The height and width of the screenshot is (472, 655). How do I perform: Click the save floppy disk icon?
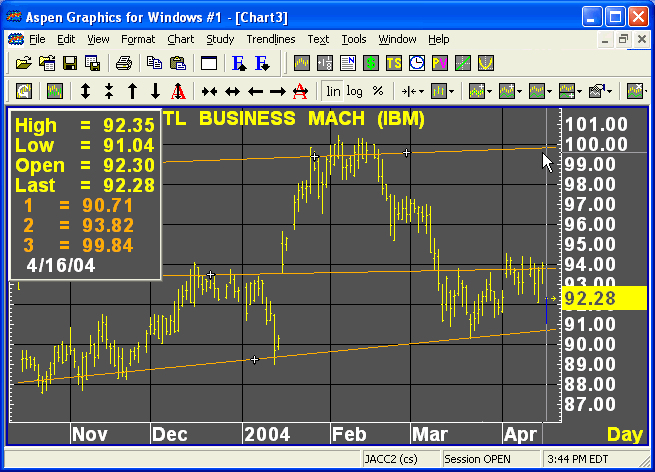click(70, 63)
